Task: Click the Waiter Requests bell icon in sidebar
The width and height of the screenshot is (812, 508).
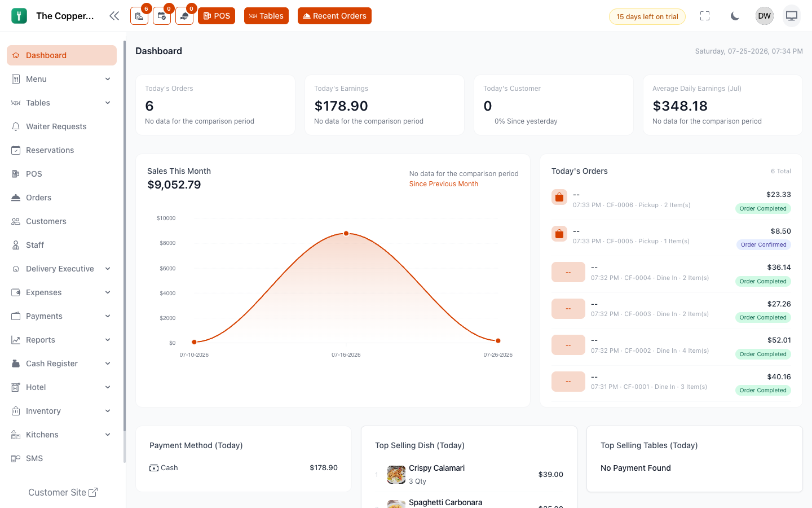Action: [x=16, y=126]
